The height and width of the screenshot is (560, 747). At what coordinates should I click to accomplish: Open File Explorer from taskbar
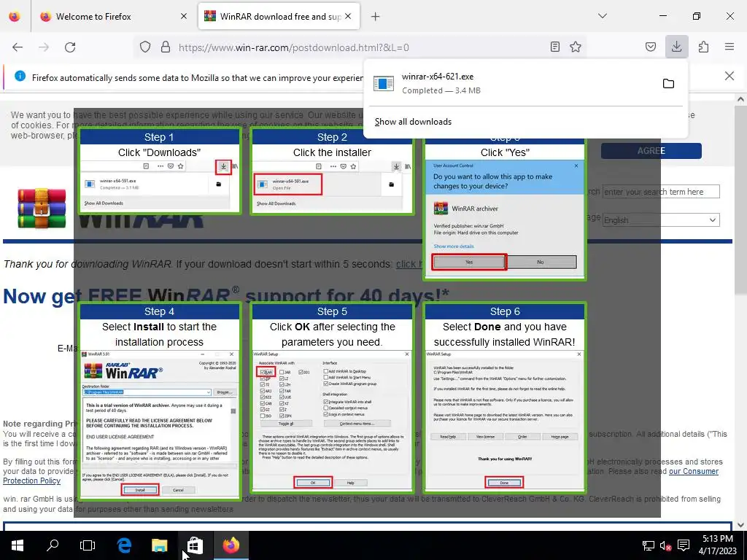click(160, 545)
